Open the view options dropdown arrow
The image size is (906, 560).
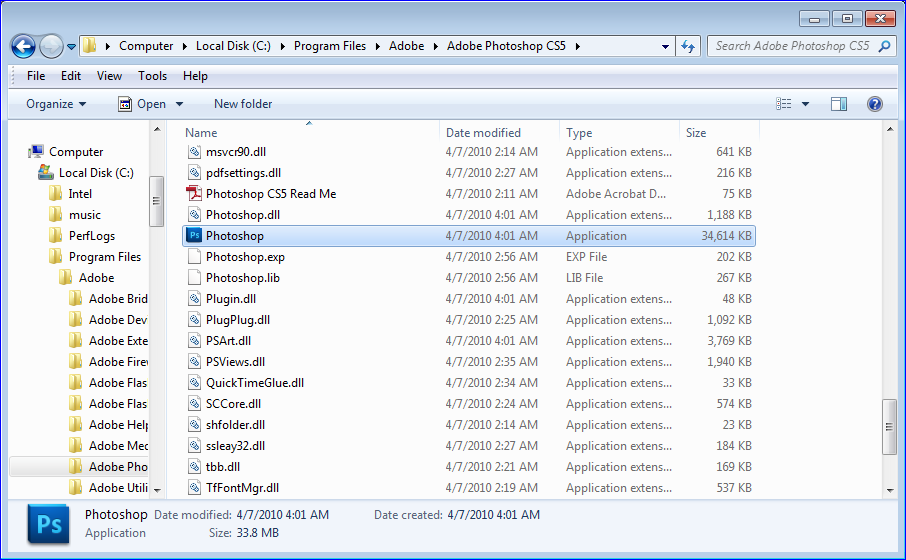805,104
